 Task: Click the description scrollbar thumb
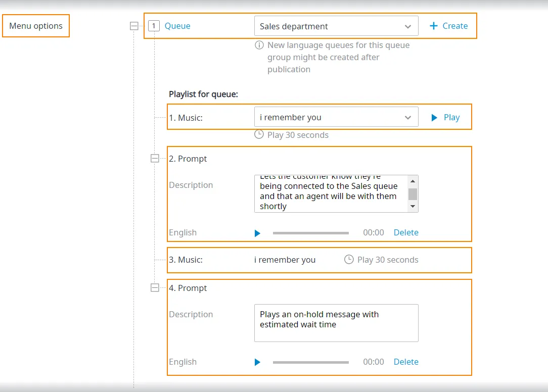pos(413,194)
